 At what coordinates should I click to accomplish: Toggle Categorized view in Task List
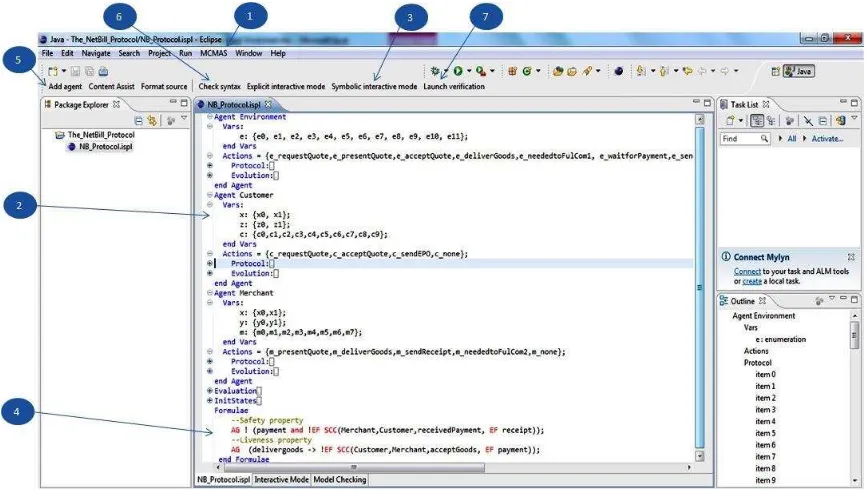click(x=757, y=120)
